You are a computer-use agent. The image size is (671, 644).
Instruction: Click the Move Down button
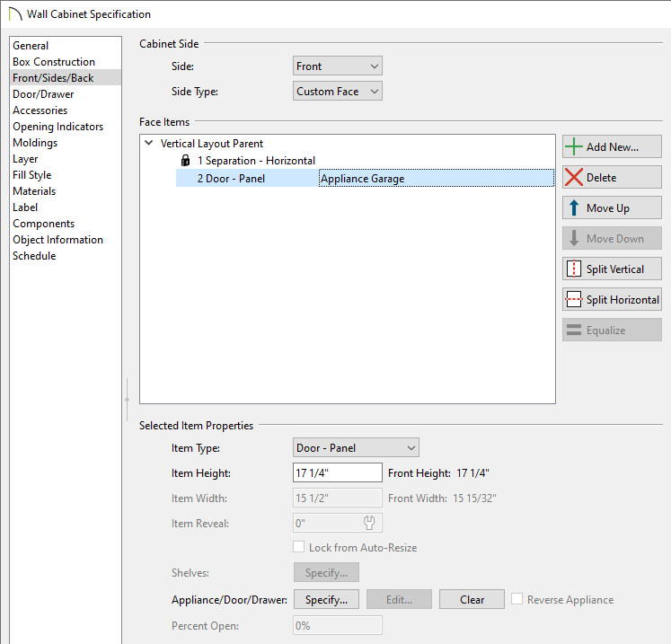612,238
